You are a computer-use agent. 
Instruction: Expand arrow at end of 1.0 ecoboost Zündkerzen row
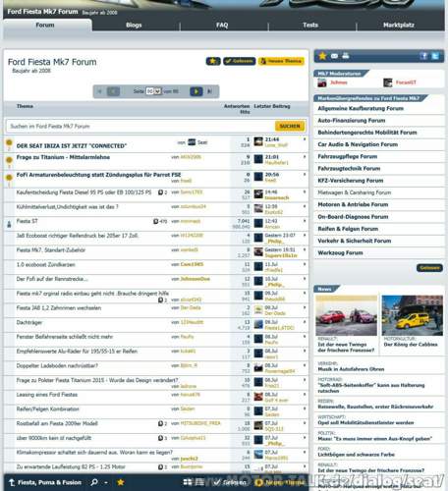pyautogui.click(x=305, y=264)
